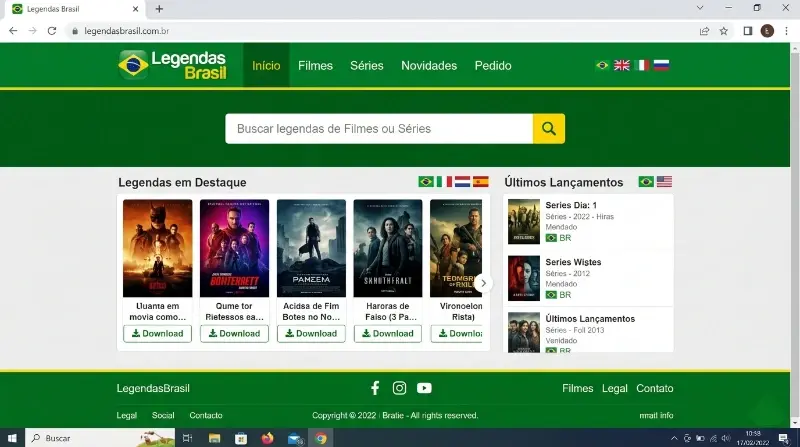800x447 pixels.
Task: Click LegendasBrasil footer text link
Action: [x=153, y=388]
